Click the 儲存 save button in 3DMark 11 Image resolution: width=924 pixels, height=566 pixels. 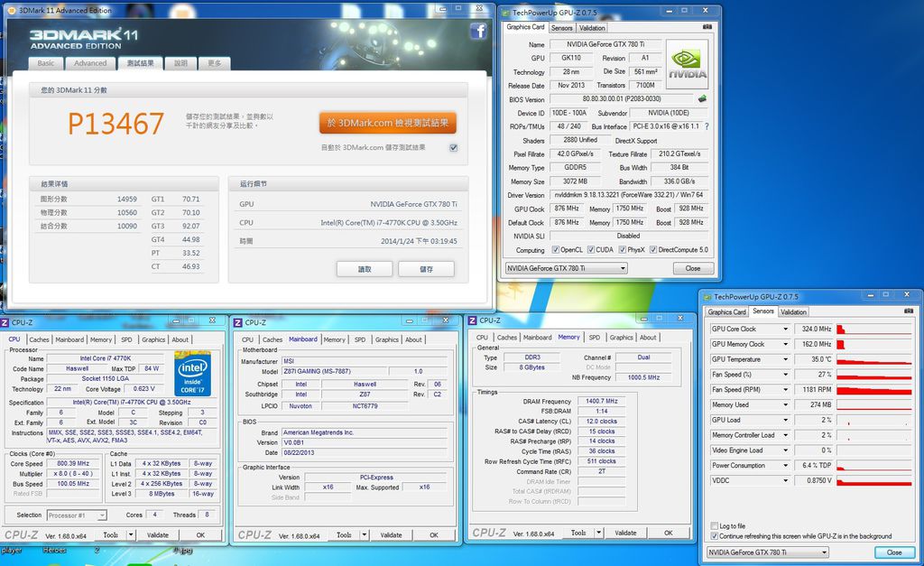tap(426, 269)
